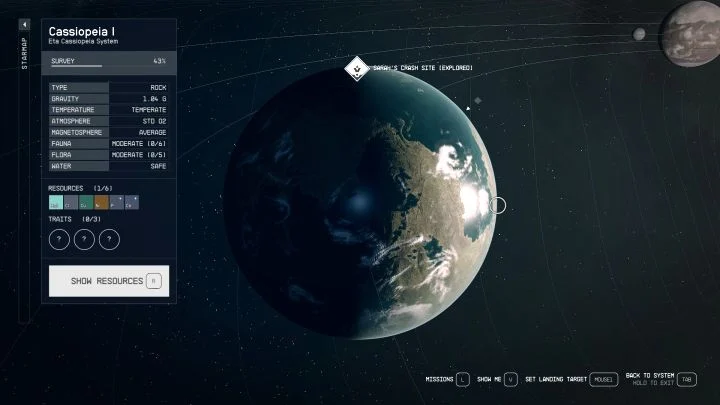Select the orange resource tile
The height and width of the screenshot is (405, 720).
tap(101, 203)
